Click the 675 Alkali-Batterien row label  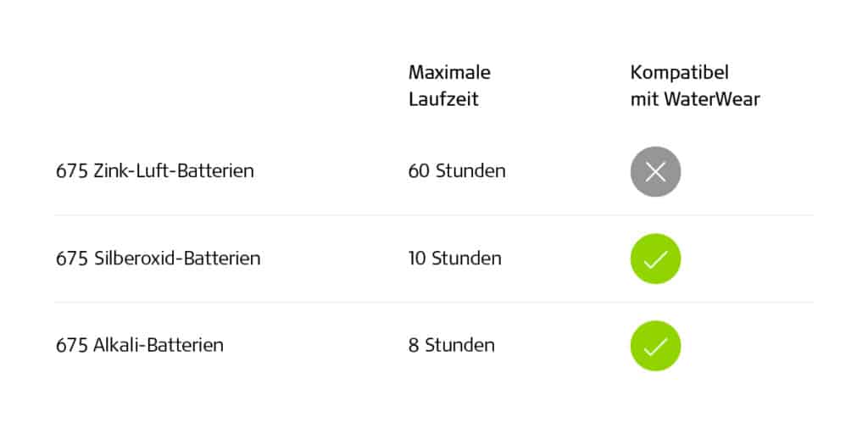point(140,346)
